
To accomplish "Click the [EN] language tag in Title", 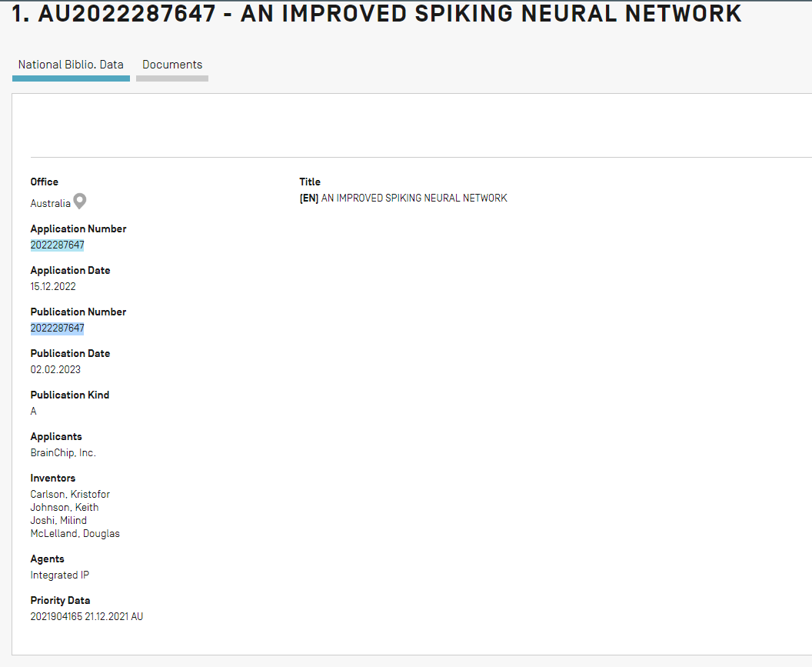I will pos(308,198).
